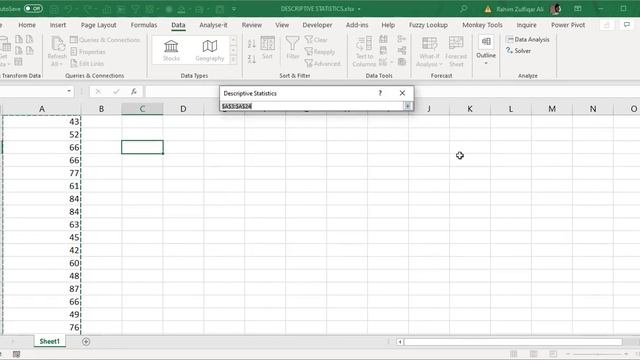Switch to Page Break Preview icon
640x360 pixels.
point(553,354)
